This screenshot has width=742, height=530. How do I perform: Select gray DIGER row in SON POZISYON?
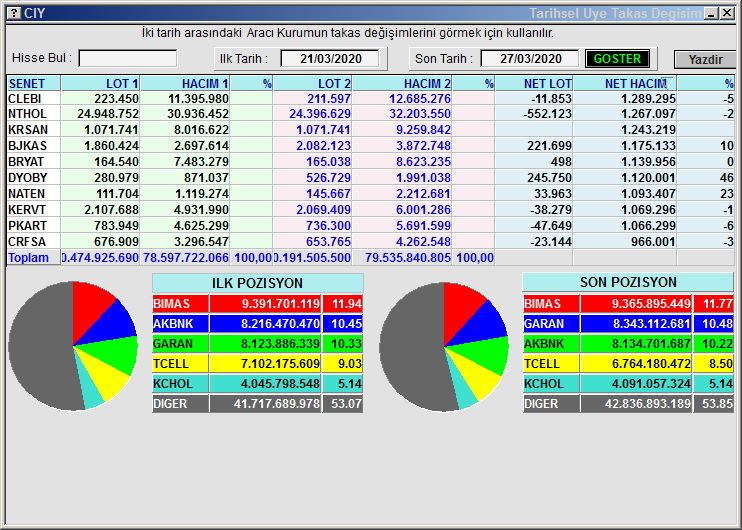click(628, 404)
